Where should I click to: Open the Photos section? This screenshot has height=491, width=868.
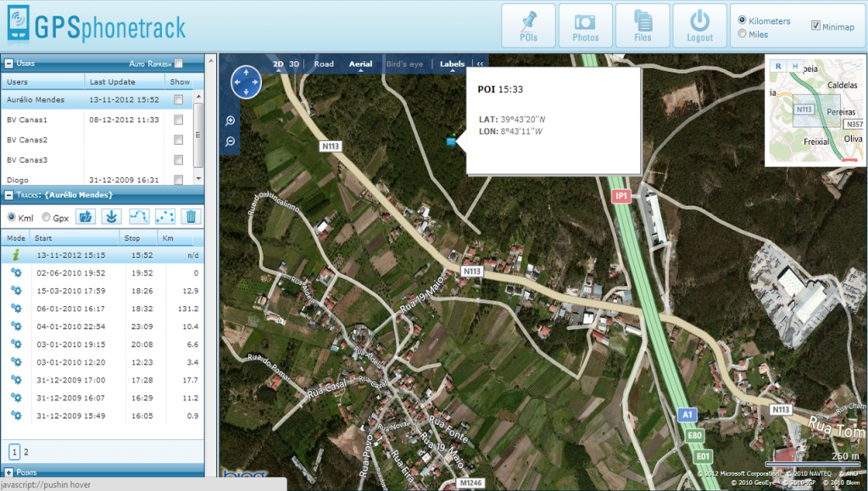coord(585,25)
